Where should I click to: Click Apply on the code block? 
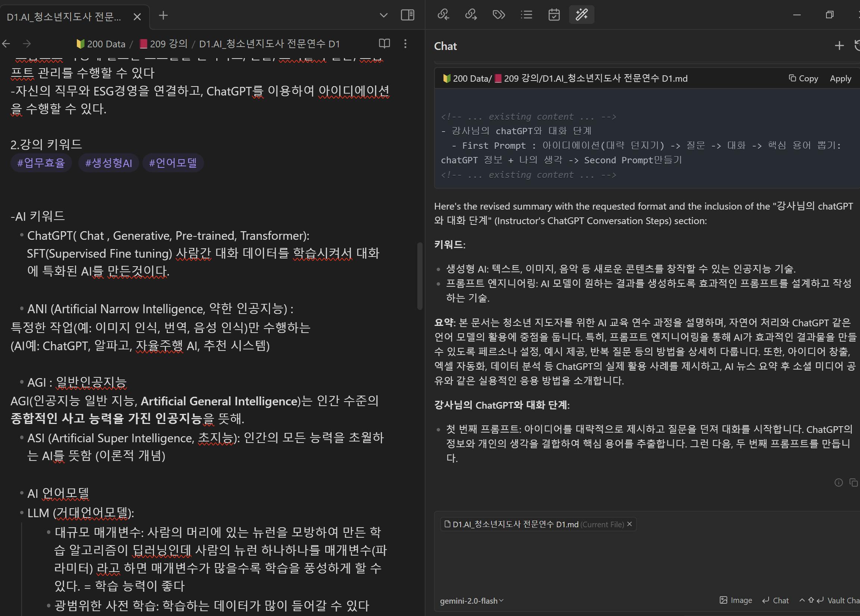[x=840, y=78]
